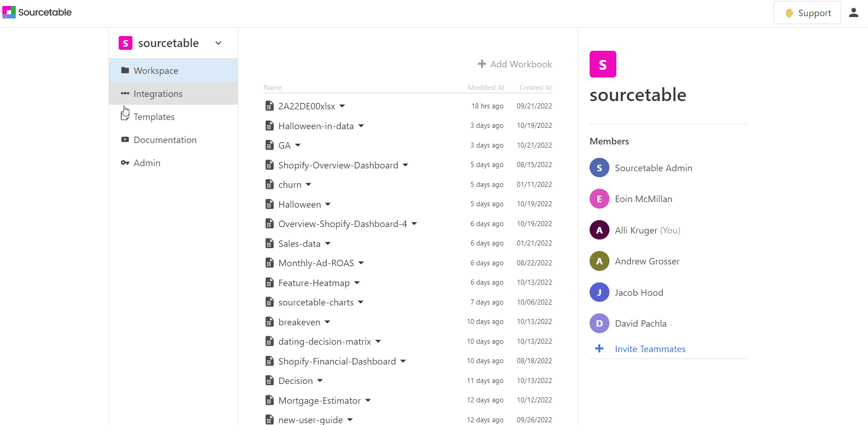Viewport: 868px width, 425px height.
Task: Select Workspace in the sidebar
Action: pos(174,71)
